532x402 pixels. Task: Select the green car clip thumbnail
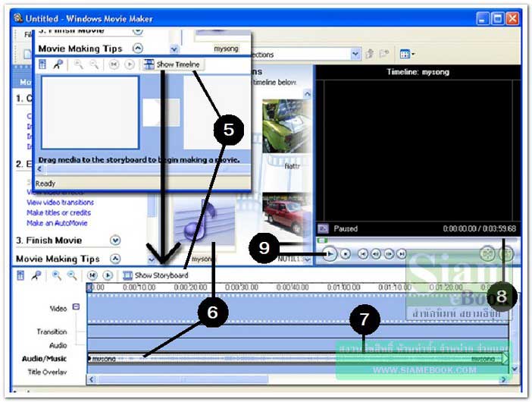tap(286, 127)
